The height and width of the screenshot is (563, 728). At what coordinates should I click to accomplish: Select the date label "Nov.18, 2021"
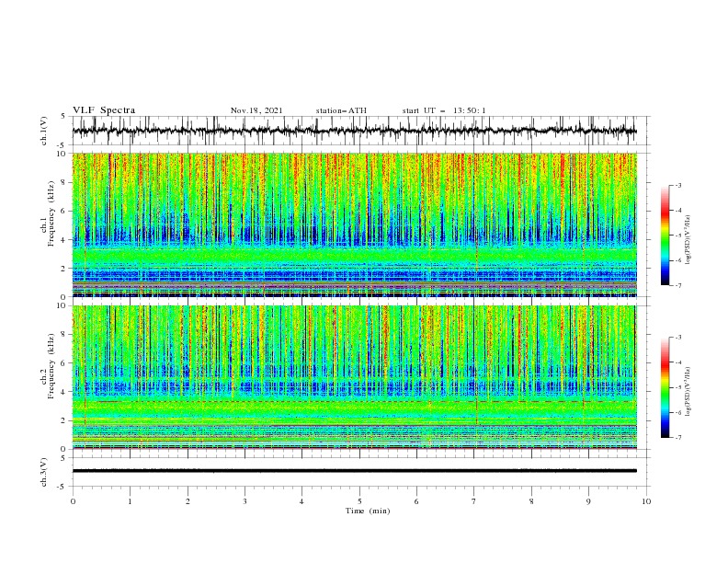(256, 110)
